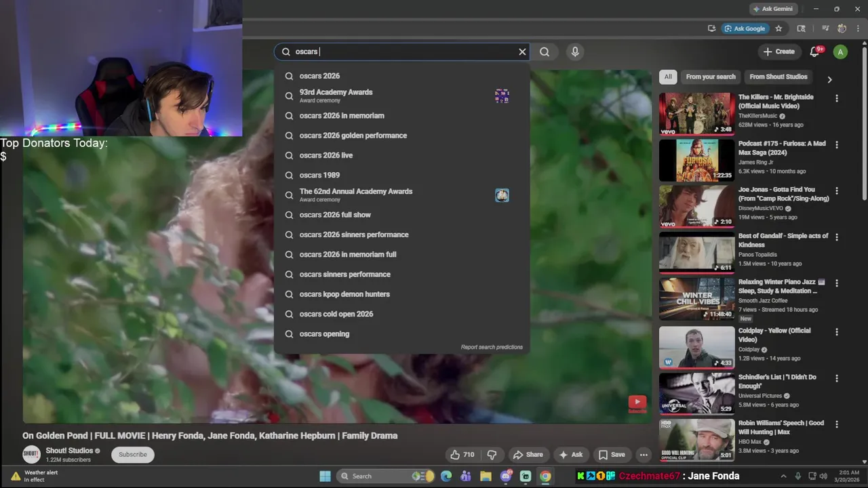Click the Share button below video
Image resolution: width=868 pixels, height=488 pixels.
coord(528,455)
